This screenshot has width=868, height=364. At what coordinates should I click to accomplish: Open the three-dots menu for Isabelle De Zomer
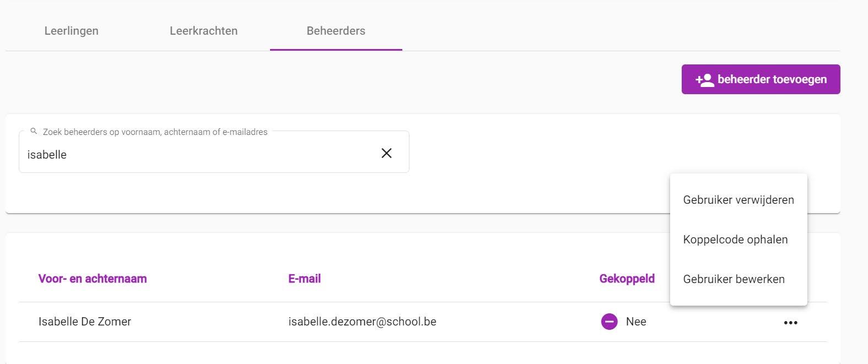click(790, 323)
